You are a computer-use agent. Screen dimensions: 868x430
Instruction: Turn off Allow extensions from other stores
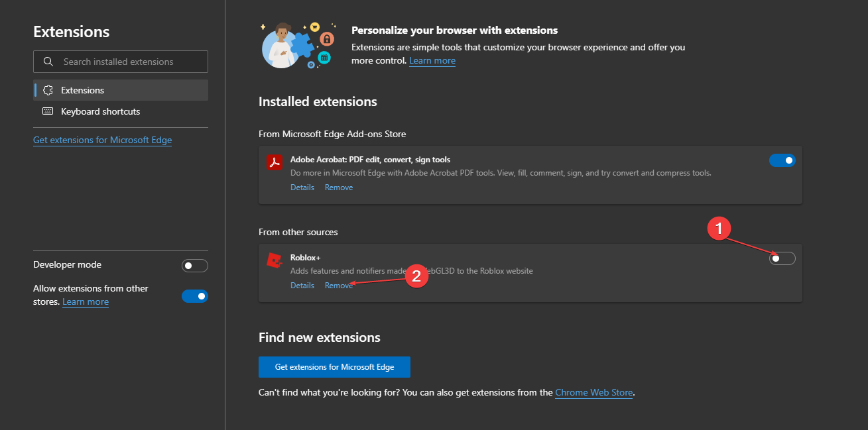[x=195, y=296]
